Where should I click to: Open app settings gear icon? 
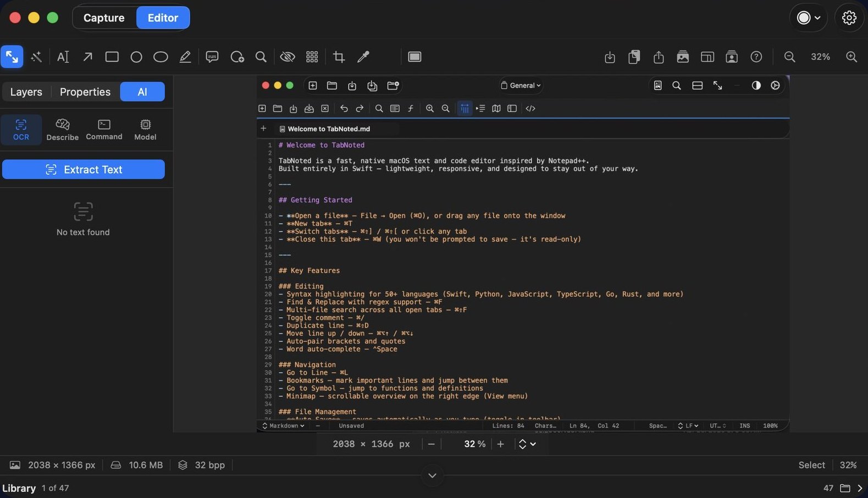[x=849, y=18]
